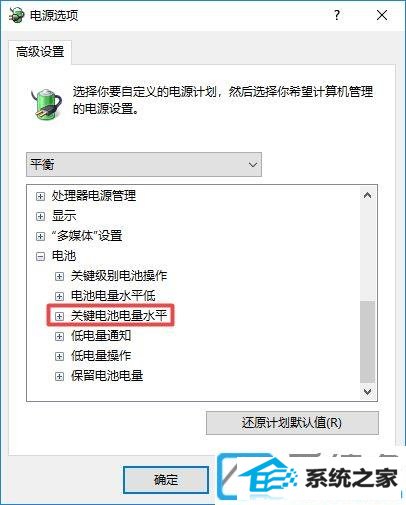Select the 高级设置 tab
The height and width of the screenshot is (505, 406).
pyautogui.click(x=40, y=52)
